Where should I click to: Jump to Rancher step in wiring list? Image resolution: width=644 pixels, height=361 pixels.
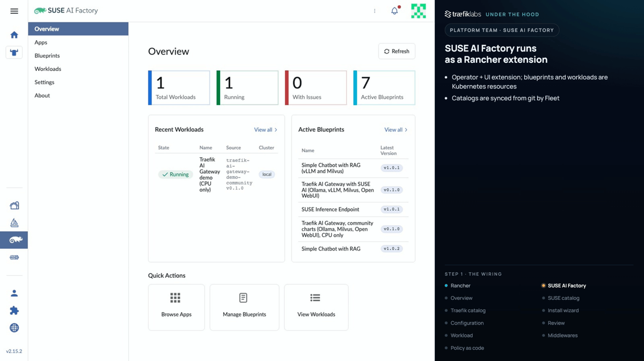click(460, 286)
